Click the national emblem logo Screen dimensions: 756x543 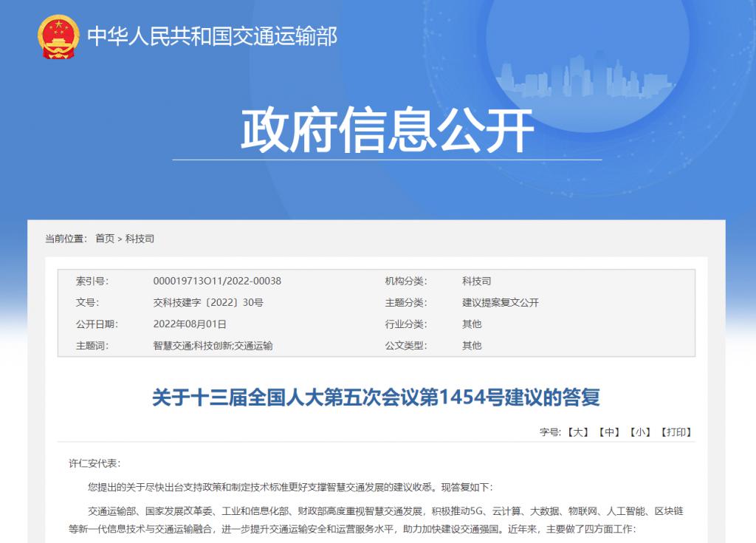pos(58,36)
